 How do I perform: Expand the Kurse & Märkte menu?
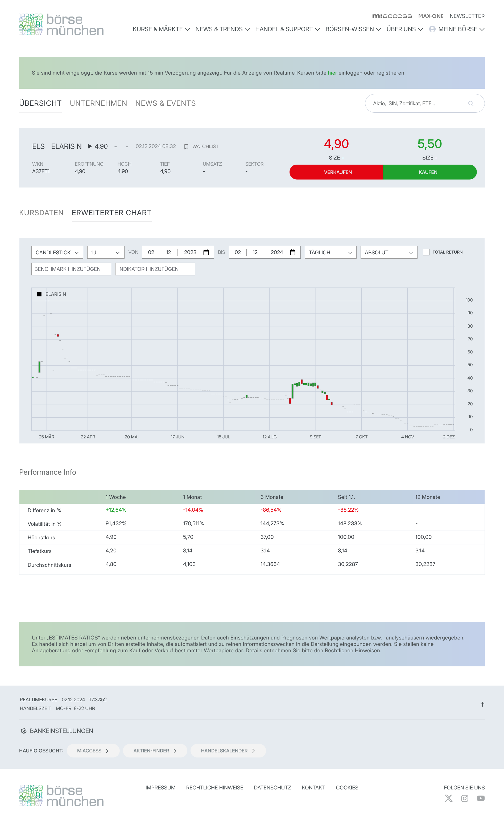(x=161, y=29)
